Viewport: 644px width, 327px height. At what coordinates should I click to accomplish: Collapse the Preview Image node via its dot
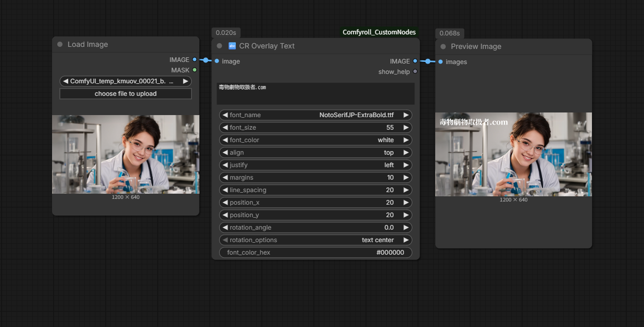click(443, 46)
